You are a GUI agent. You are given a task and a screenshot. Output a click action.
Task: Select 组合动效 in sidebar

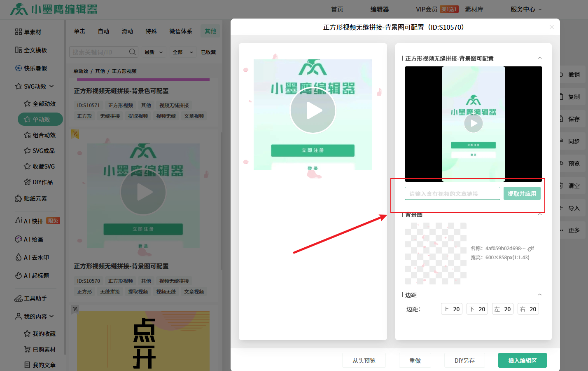(40, 135)
